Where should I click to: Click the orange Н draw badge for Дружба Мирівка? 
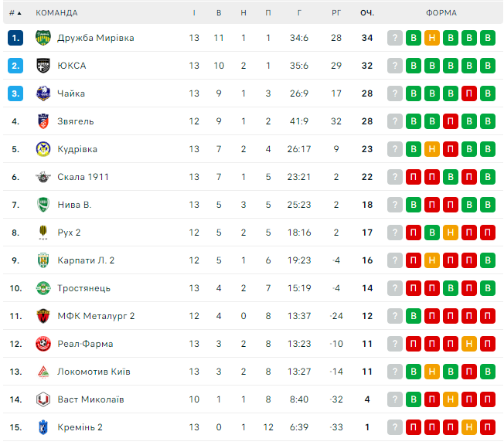[432, 38]
